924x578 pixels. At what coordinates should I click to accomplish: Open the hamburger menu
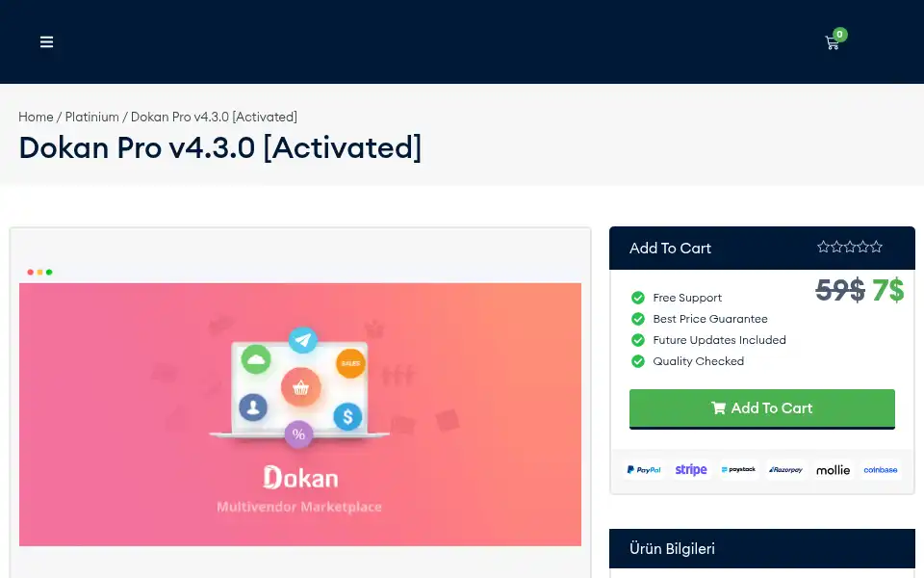coord(46,41)
